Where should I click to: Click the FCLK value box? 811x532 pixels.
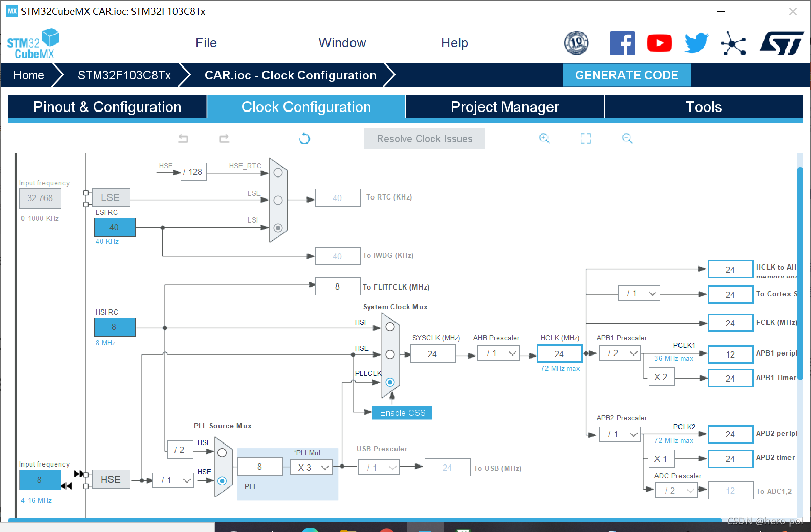click(730, 323)
